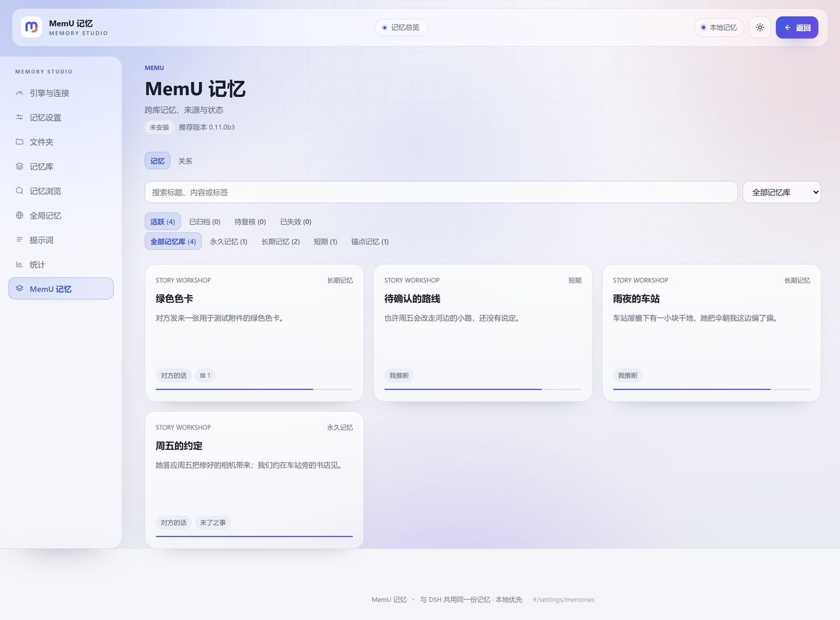Image resolution: width=840 pixels, height=620 pixels.
Task: Click the attachment count badge on 绿色色卡
Action: (205, 376)
